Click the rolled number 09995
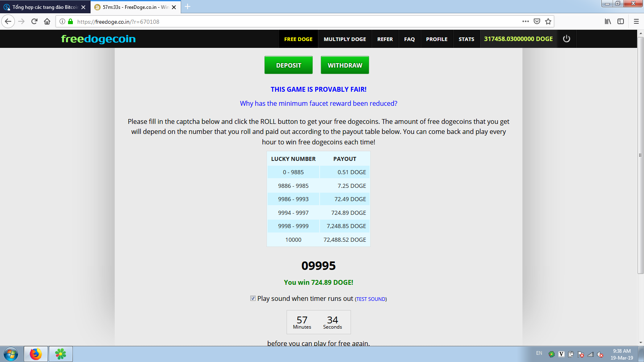 coord(318,266)
